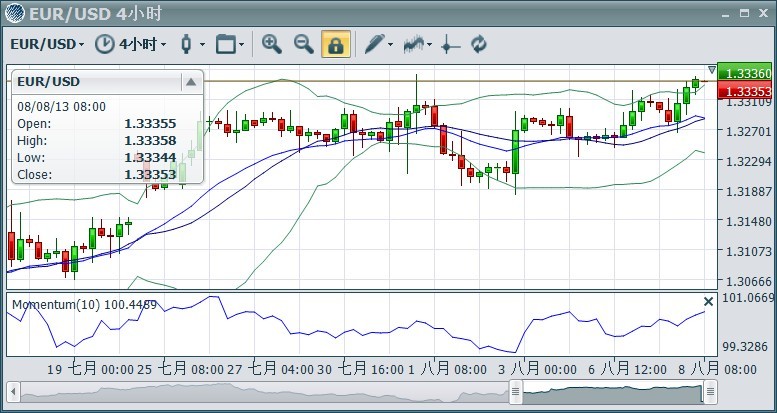Click the Low value 1.33344

click(150, 158)
